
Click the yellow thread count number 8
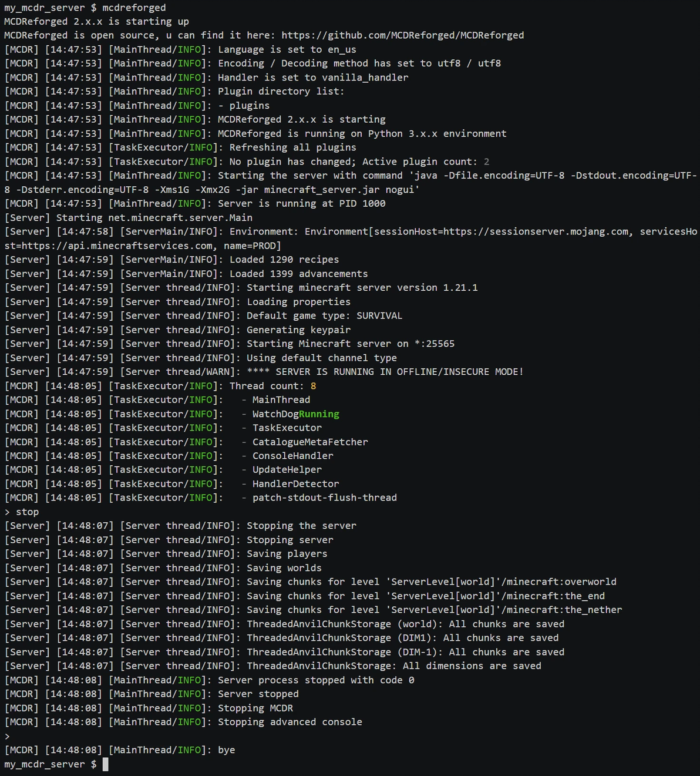point(313,386)
